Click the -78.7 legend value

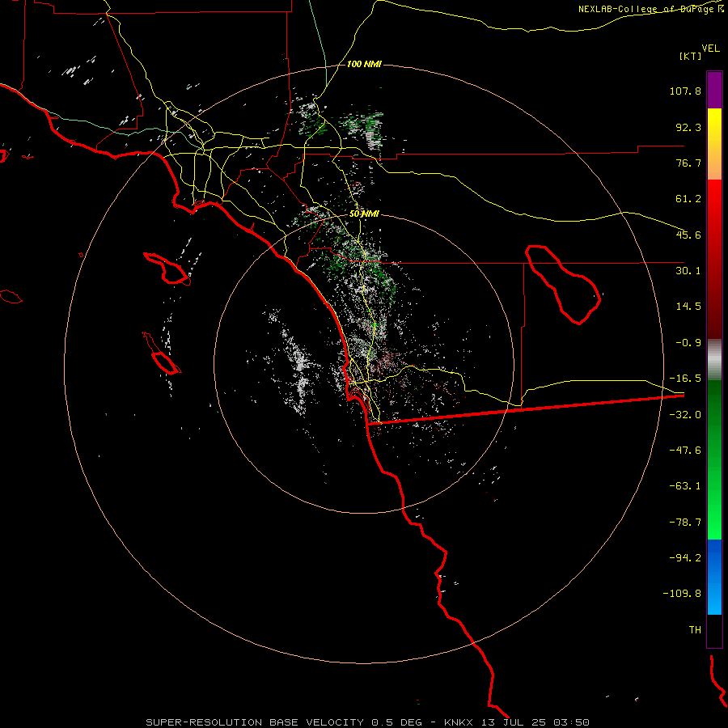(x=685, y=523)
